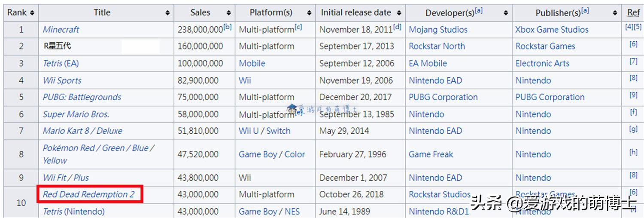Click Developer(s) column sort arrows
This screenshot has height=218, width=644.
[506, 13]
